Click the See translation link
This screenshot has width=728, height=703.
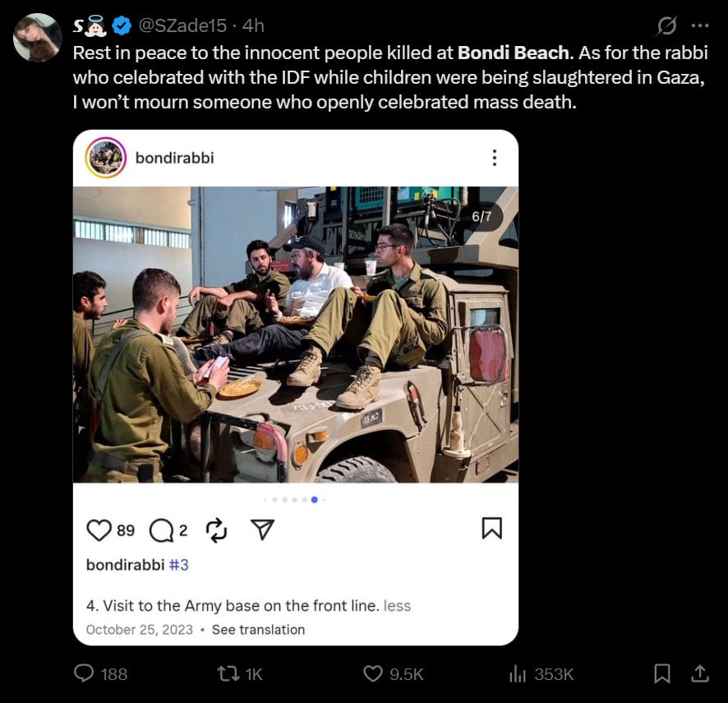click(x=258, y=630)
